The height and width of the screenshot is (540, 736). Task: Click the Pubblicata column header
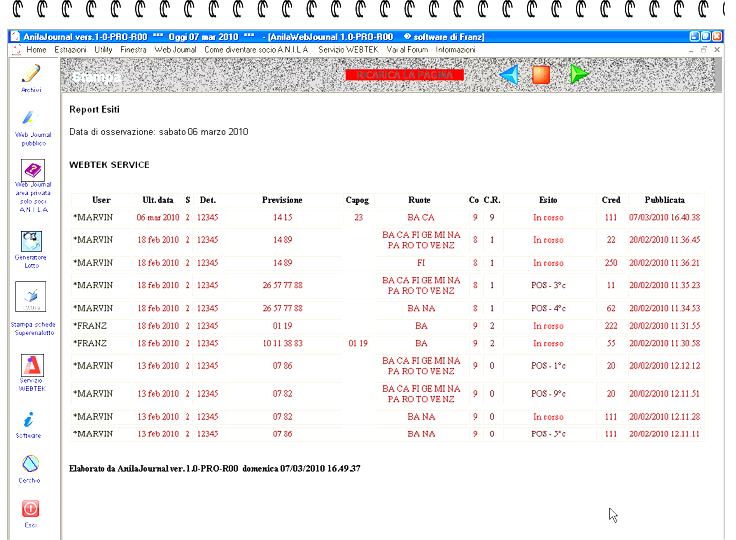click(x=664, y=200)
